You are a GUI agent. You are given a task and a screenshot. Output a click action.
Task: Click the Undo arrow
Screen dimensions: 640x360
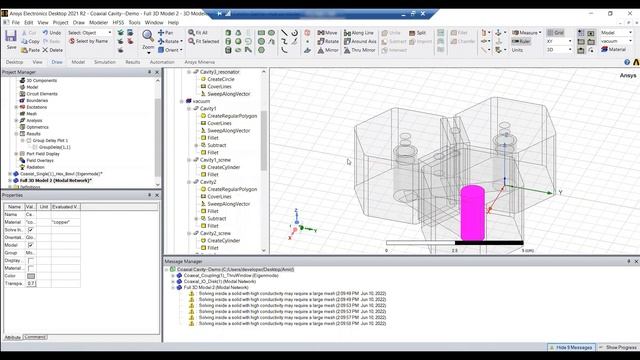tap(52, 33)
